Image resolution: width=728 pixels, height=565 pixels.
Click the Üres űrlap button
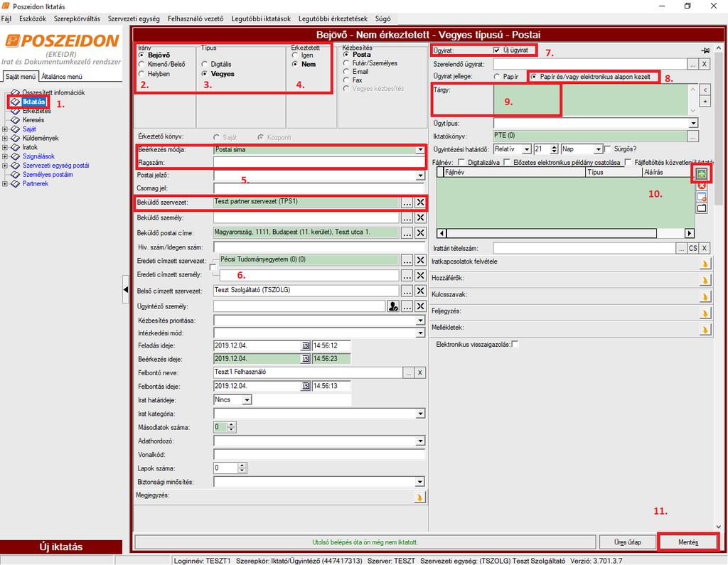point(627,542)
